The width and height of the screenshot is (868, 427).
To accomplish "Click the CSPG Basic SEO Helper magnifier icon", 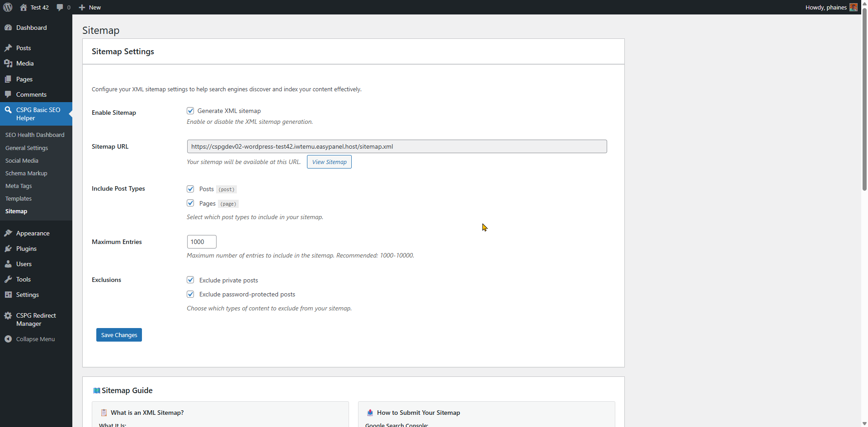I will (x=9, y=110).
